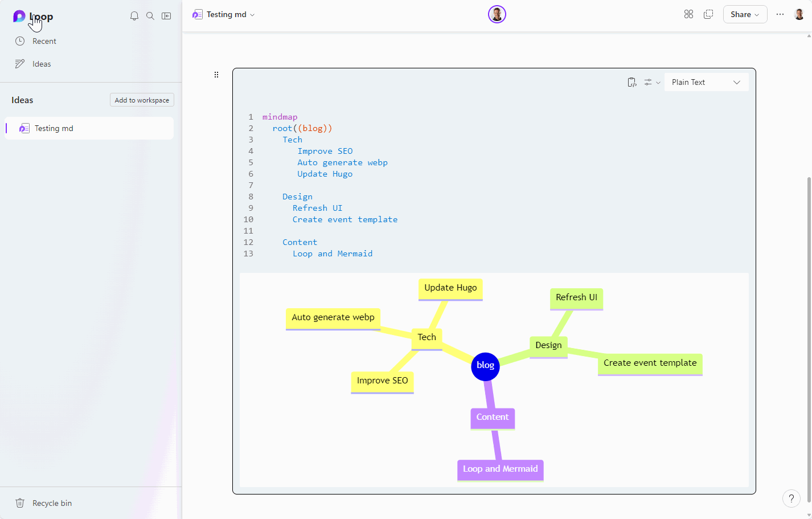
Task: Open the more options ellipsis
Action: coord(780,14)
